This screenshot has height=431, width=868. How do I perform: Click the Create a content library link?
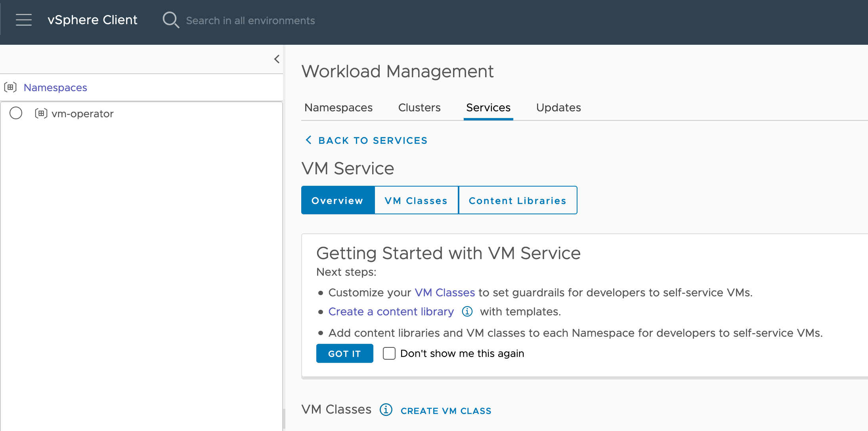(391, 312)
